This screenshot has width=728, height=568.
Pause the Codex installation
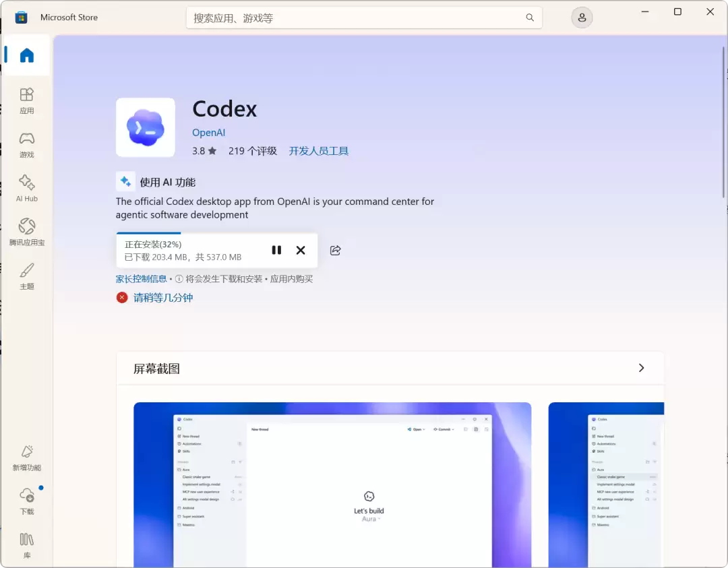[x=276, y=250]
